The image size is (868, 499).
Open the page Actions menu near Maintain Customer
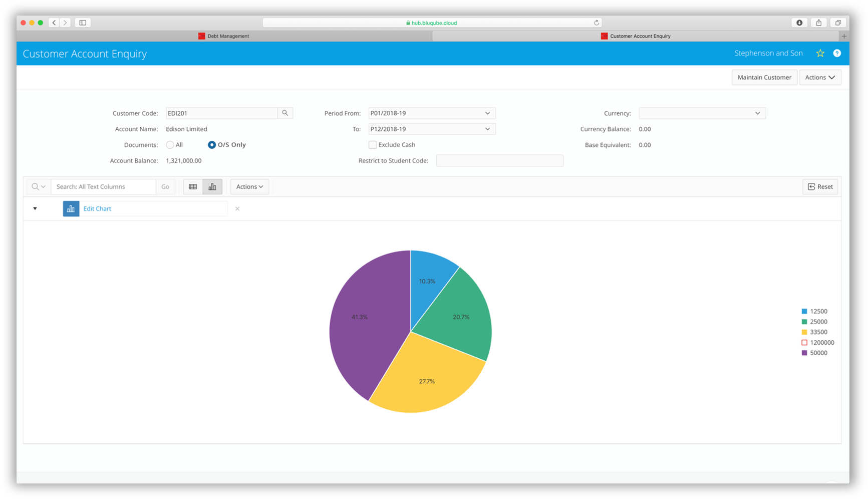tap(820, 78)
